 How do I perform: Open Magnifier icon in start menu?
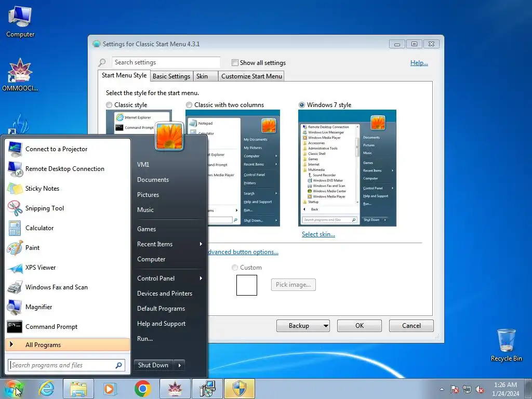click(x=15, y=307)
